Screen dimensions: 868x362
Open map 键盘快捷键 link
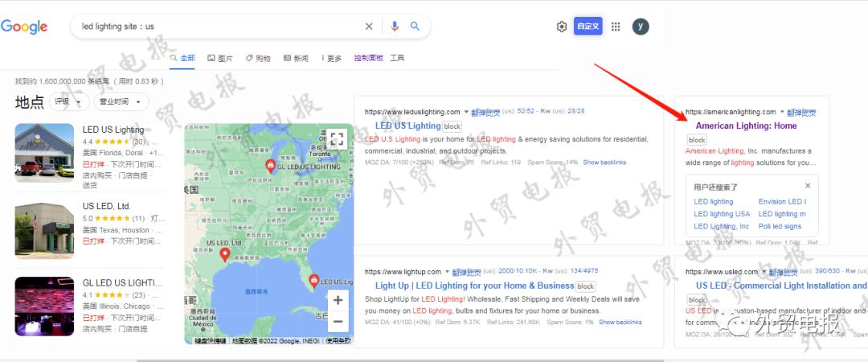point(211,341)
